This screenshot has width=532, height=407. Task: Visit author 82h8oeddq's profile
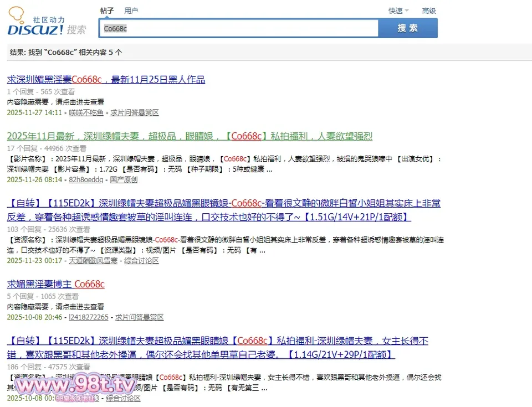(86, 180)
